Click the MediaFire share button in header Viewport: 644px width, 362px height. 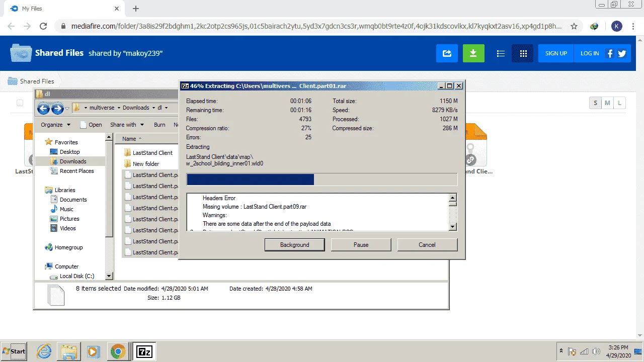446,53
